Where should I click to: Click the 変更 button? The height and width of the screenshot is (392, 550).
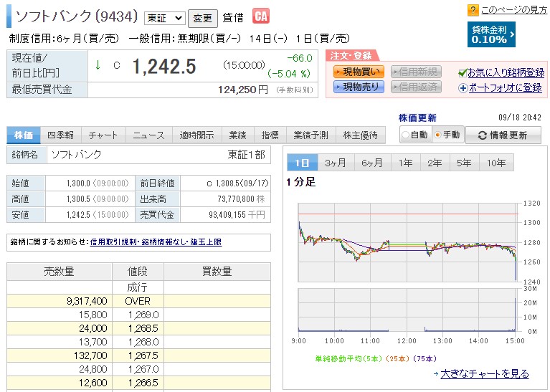click(202, 18)
